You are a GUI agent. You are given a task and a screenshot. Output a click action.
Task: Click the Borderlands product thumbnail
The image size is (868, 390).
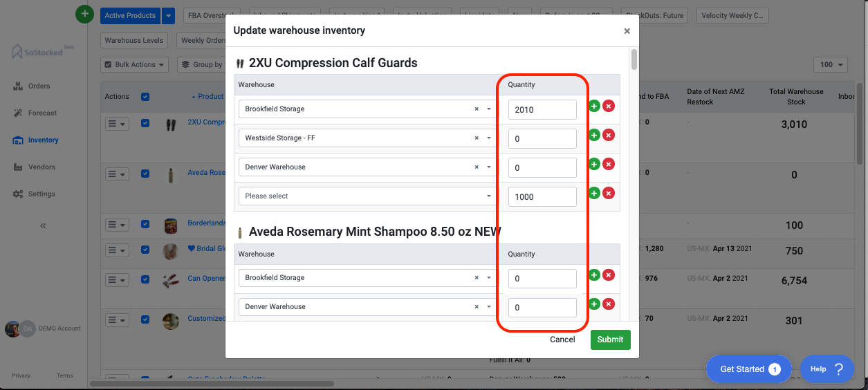pyautogui.click(x=170, y=225)
